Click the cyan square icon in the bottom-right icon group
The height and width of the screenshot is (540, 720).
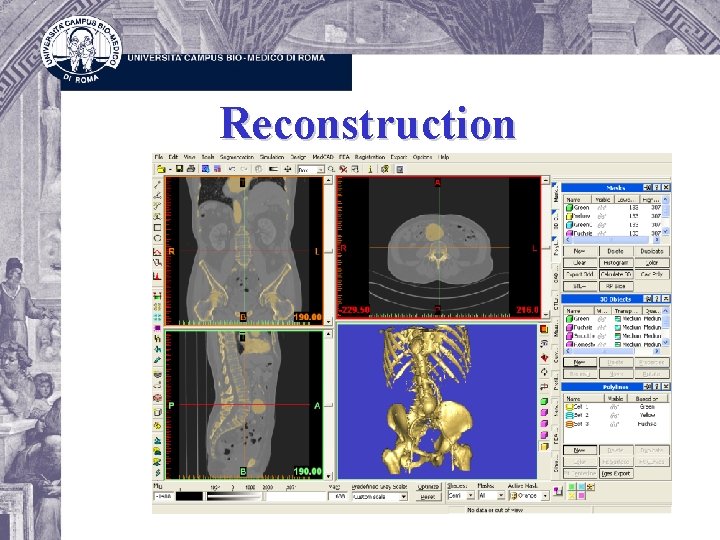tap(581, 487)
